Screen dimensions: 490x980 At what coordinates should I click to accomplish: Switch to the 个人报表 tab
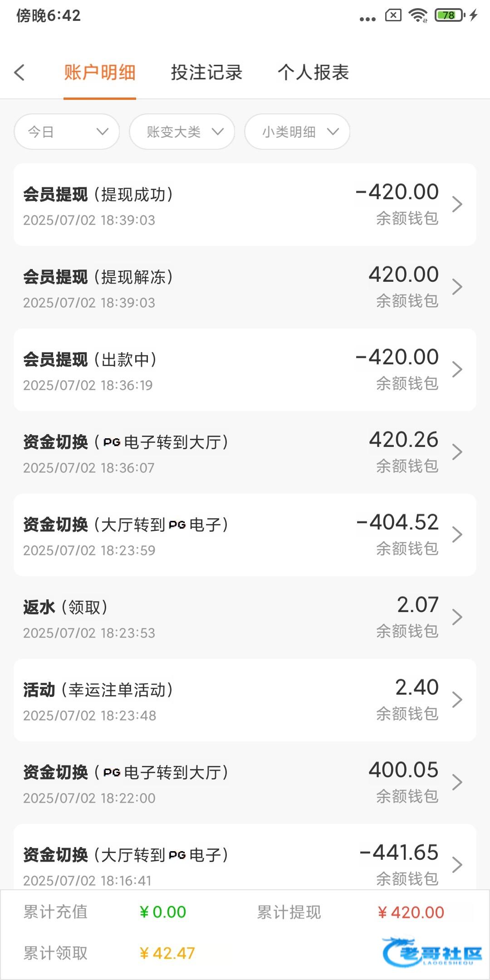point(313,73)
